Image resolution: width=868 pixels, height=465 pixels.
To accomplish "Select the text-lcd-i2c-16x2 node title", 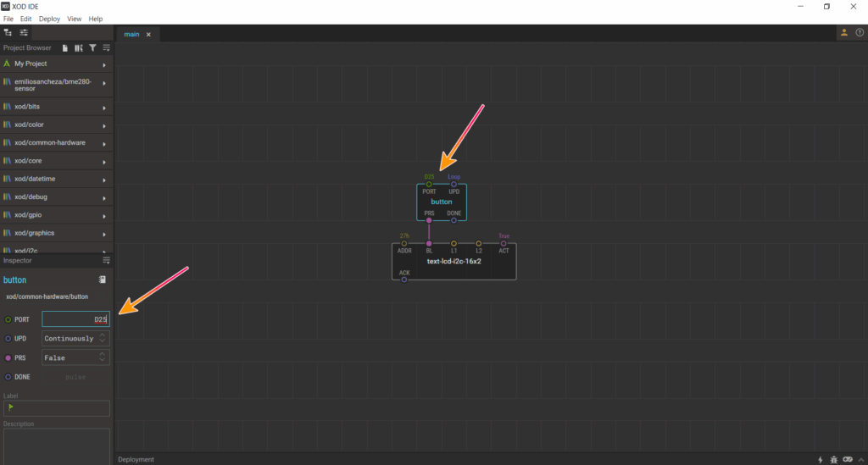I will coord(454,261).
